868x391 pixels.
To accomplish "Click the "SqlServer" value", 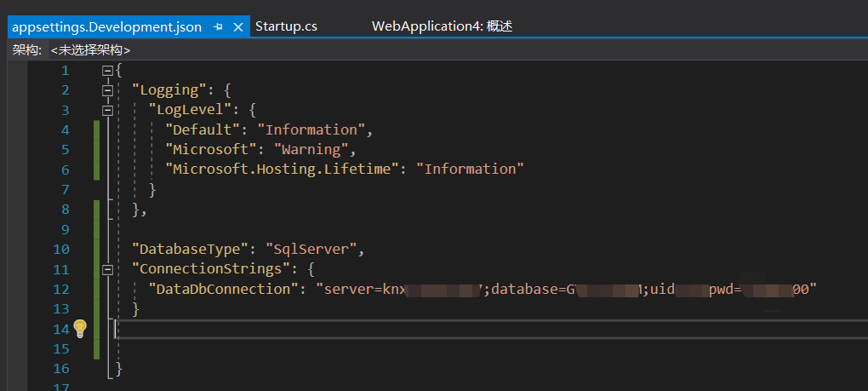I will point(313,250).
